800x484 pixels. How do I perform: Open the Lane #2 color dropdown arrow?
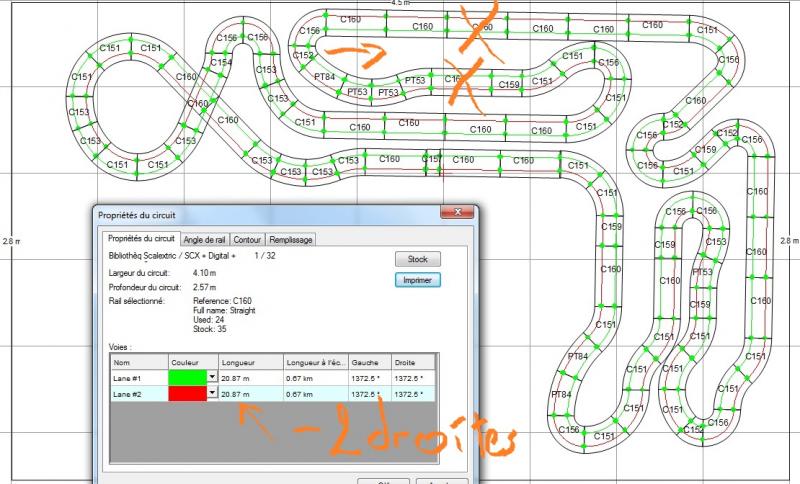click(212, 394)
